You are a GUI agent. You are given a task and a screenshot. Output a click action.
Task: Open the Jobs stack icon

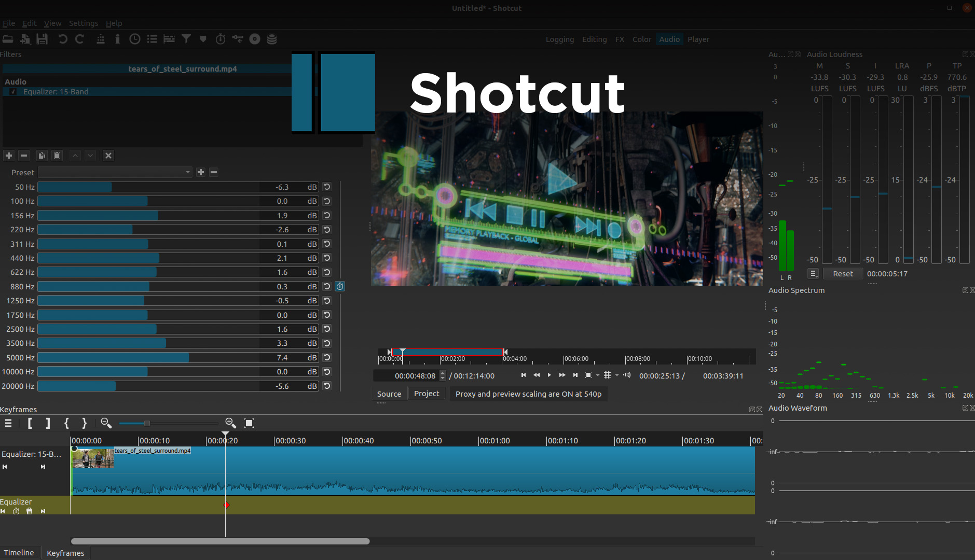pos(272,39)
